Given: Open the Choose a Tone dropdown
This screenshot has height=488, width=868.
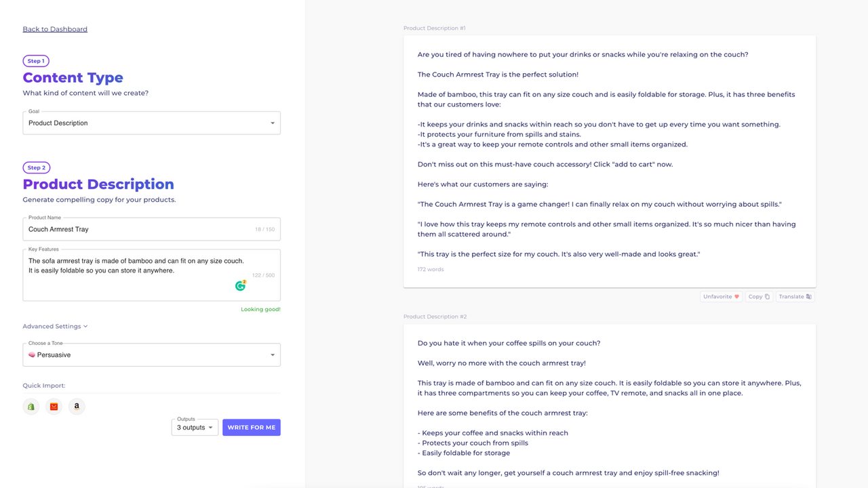Looking at the screenshot, I should tap(151, 354).
